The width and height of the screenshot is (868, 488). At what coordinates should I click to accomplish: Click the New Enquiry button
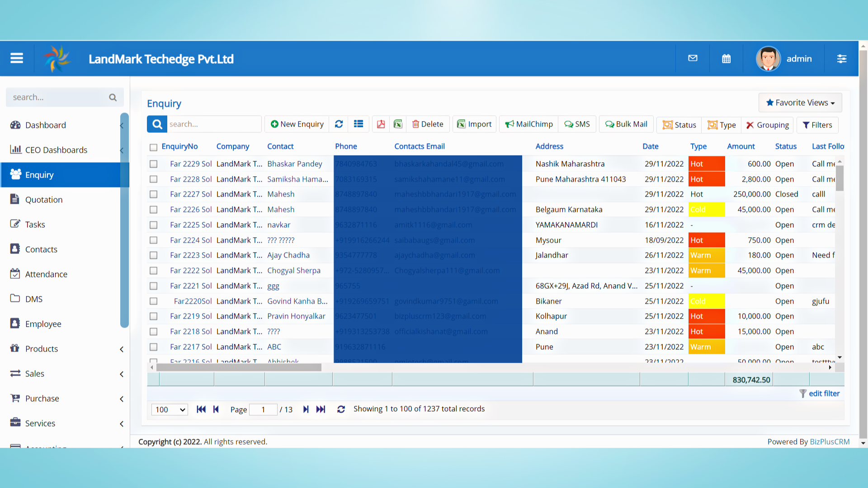pyautogui.click(x=297, y=124)
